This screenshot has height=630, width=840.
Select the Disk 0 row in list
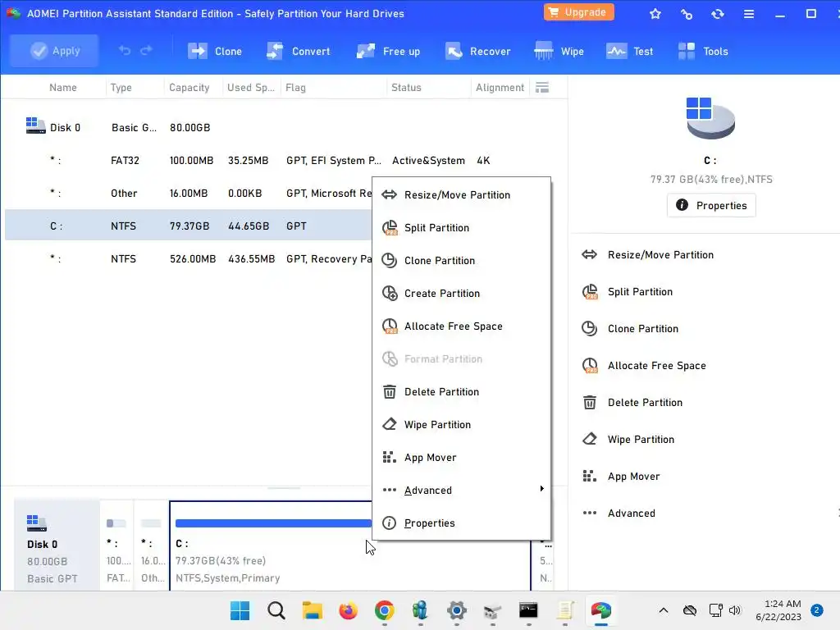286,127
